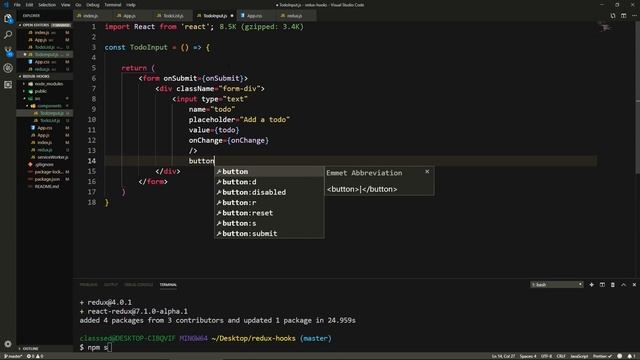Open .gitignore in file tree
This screenshot has height=360, width=640.
click(x=44, y=164)
